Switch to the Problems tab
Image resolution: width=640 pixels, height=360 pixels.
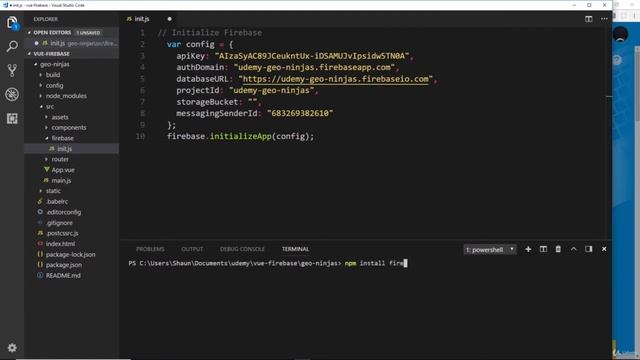[x=150, y=249]
